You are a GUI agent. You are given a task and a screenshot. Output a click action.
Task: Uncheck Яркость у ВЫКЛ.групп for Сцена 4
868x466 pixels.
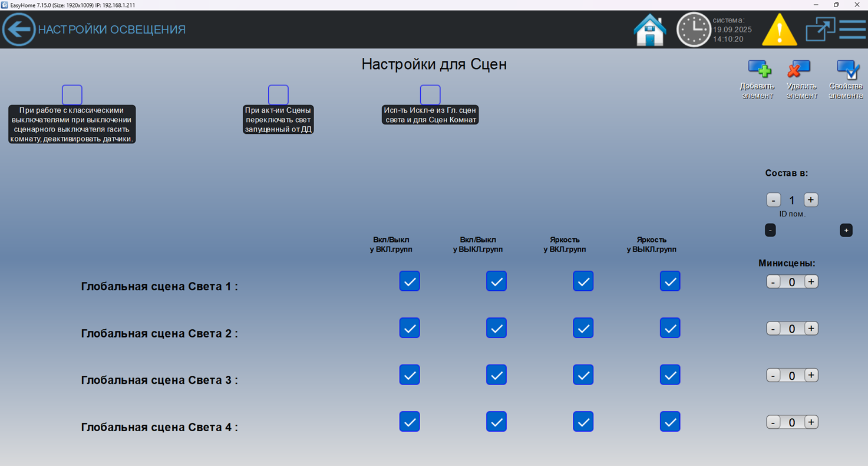(x=670, y=422)
